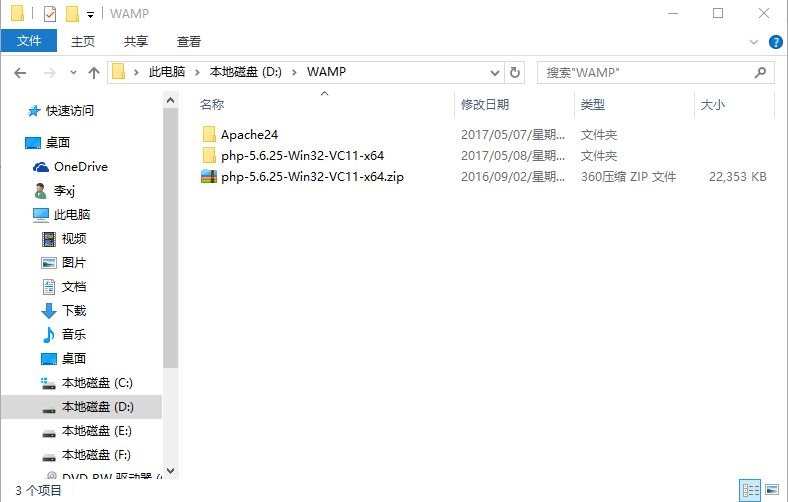Viewport: 788px width, 502px height.
Task: Open the blue Help icon
Action: pyautogui.click(x=775, y=42)
